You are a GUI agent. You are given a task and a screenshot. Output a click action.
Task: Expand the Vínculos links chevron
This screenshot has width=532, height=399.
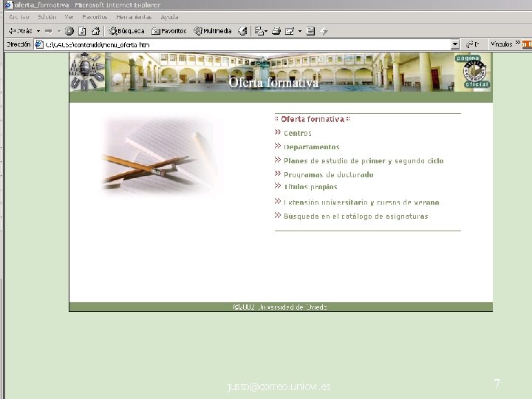pyautogui.click(x=517, y=43)
